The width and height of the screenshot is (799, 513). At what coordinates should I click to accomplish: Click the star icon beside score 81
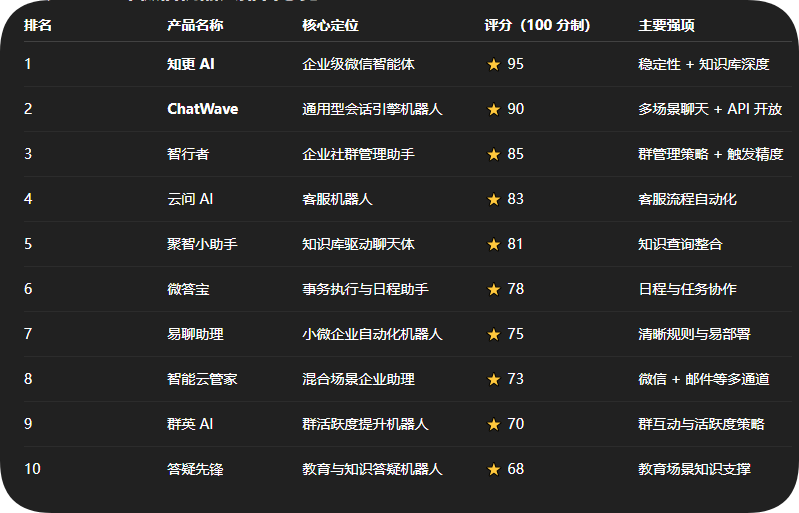493,244
